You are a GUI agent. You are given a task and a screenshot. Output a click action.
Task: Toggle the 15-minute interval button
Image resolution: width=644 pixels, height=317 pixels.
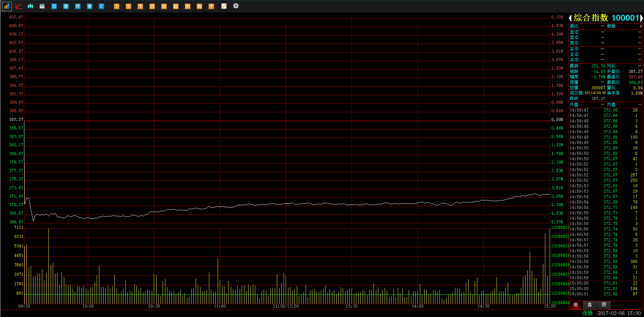click(152, 6)
